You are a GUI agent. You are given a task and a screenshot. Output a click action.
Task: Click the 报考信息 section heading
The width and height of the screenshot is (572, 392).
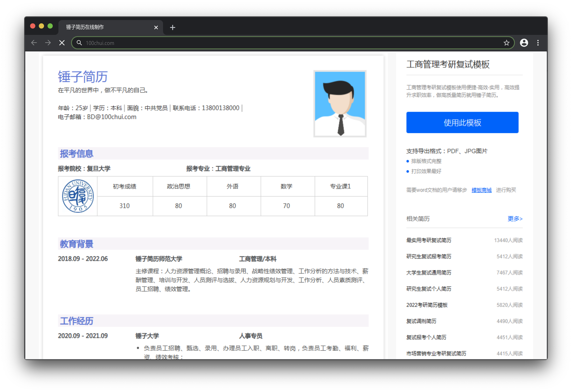77,154
